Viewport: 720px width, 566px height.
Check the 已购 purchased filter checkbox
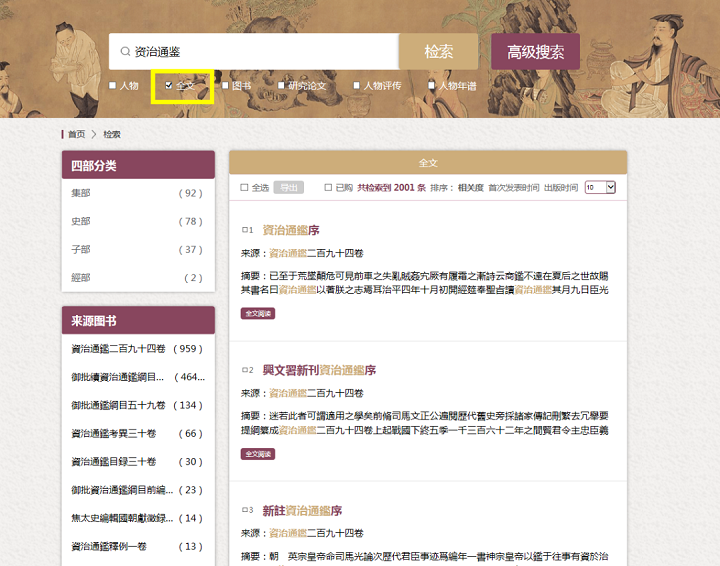click(328, 187)
